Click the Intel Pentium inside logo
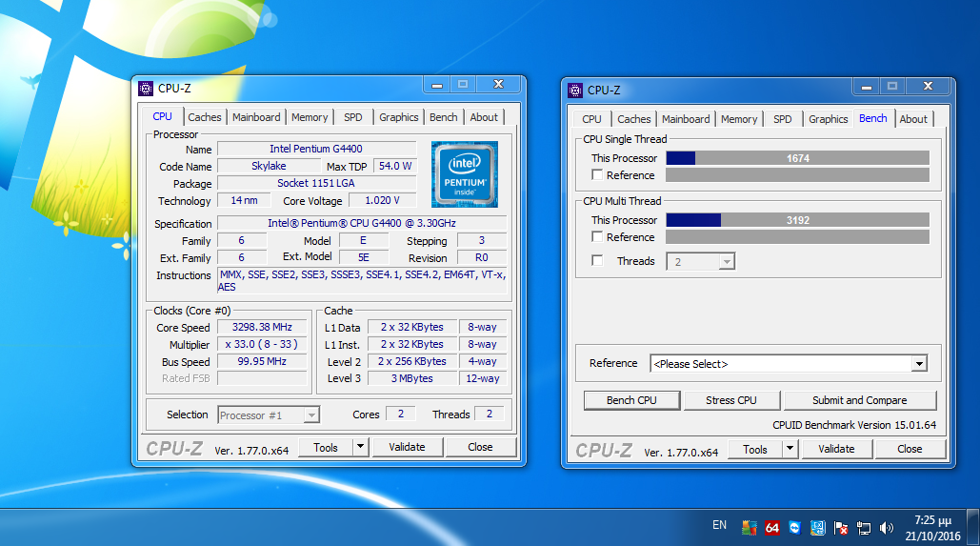Viewport: 980px width, 546px height. (x=465, y=174)
